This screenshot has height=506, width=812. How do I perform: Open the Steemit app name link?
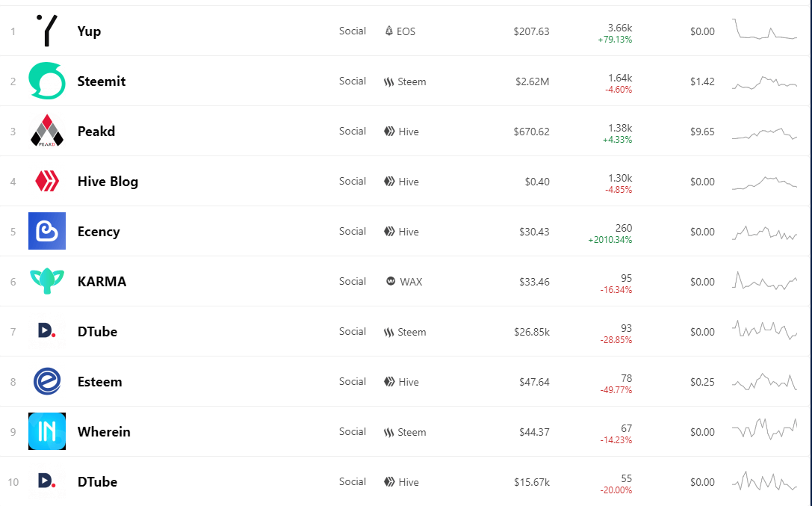(x=102, y=81)
